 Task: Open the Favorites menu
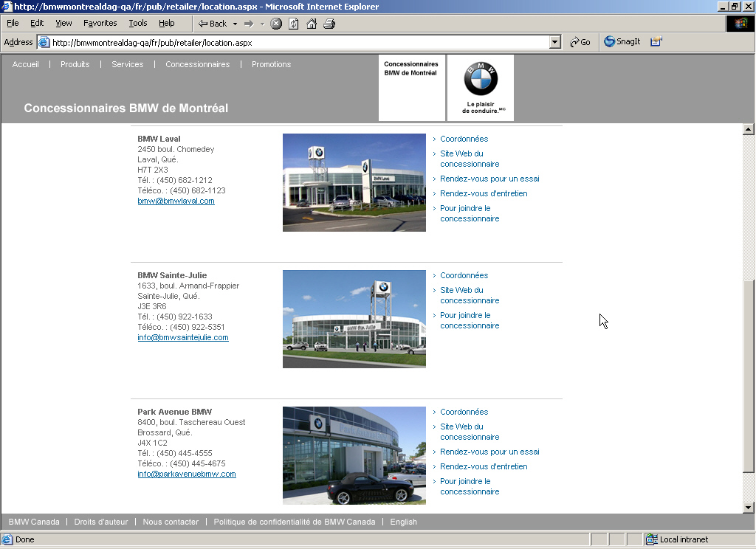(100, 23)
